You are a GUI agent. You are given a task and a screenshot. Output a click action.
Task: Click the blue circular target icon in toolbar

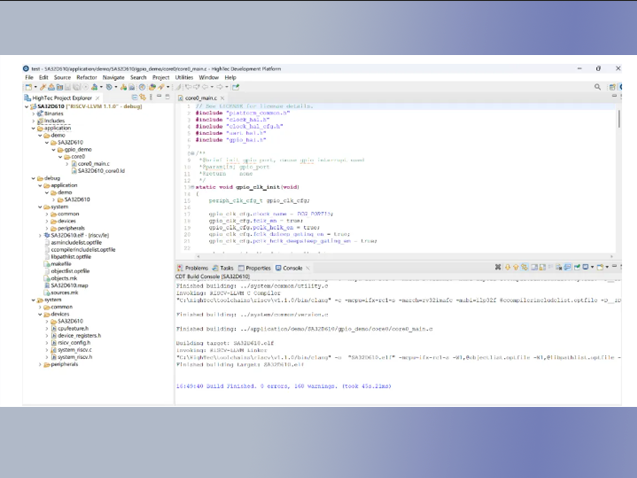(x=142, y=87)
